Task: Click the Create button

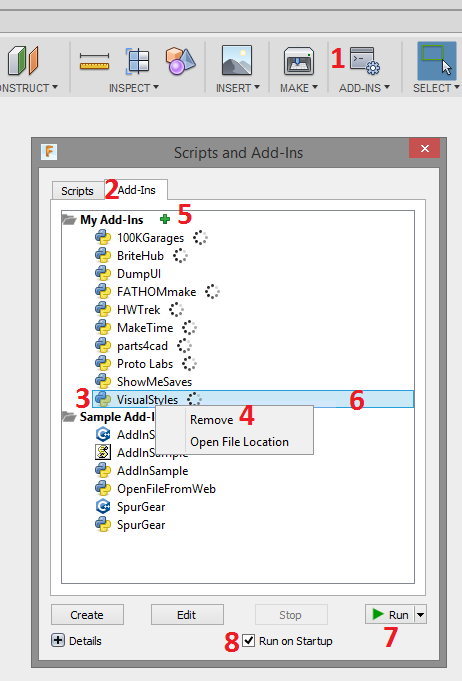Action: tap(87, 615)
